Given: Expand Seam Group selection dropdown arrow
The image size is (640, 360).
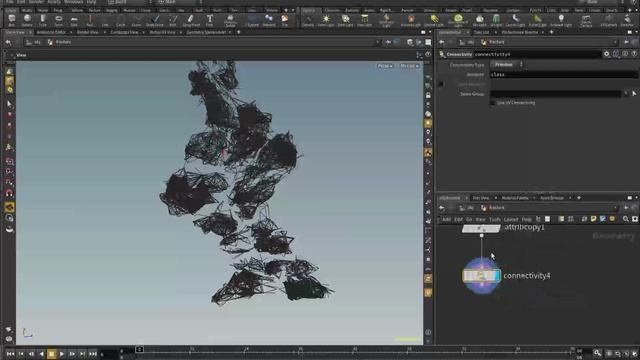Looking at the screenshot, I should point(626,94).
